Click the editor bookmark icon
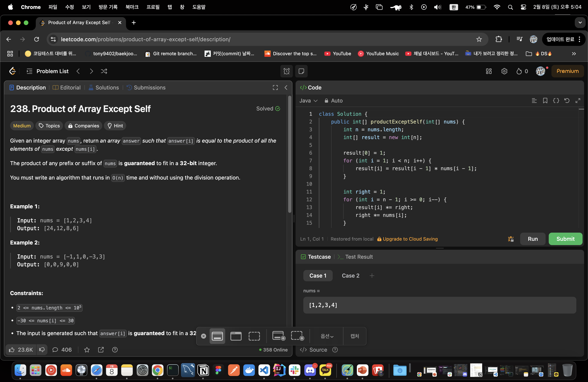This screenshot has height=382, width=588. 545,101
